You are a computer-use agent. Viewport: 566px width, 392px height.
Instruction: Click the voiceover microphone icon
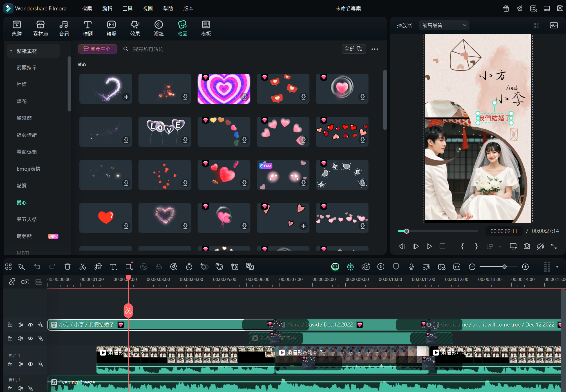(411, 267)
